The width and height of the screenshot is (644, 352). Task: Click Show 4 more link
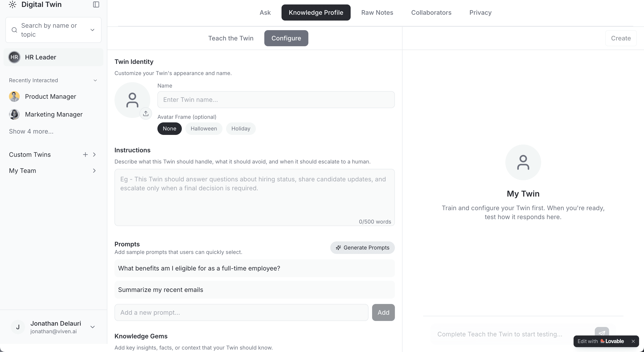pos(31,131)
